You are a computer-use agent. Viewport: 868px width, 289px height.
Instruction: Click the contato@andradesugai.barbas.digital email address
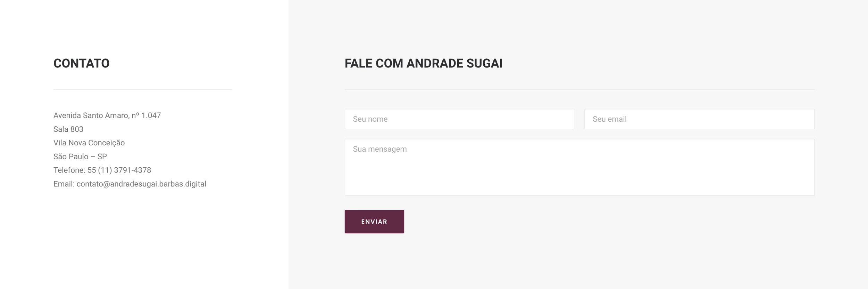point(141,184)
